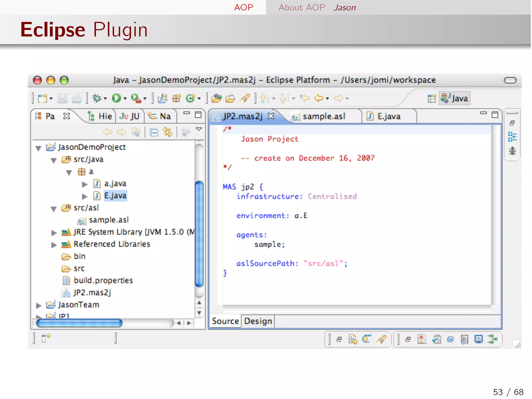Click the Forward navigation arrow in main toolbar
532x399 pixels.
(338, 98)
